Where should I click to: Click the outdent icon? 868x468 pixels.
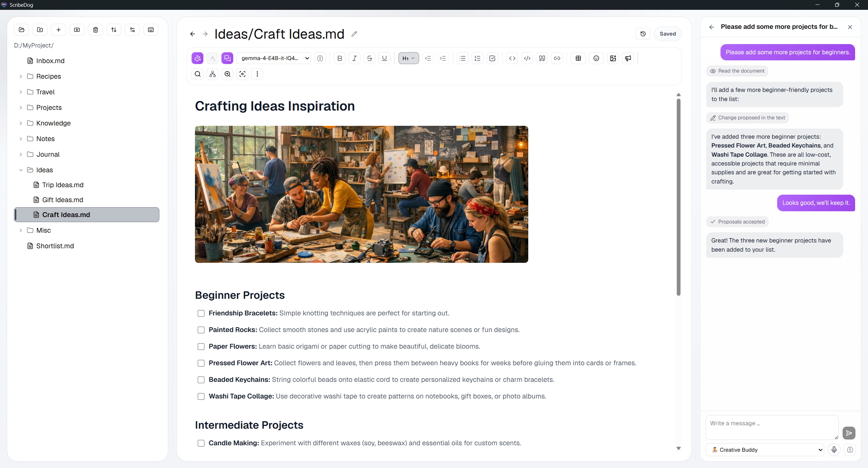[x=428, y=58]
